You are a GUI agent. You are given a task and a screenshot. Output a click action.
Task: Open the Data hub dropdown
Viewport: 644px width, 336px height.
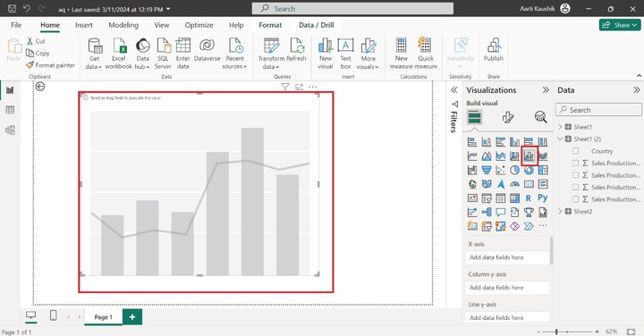(142, 54)
